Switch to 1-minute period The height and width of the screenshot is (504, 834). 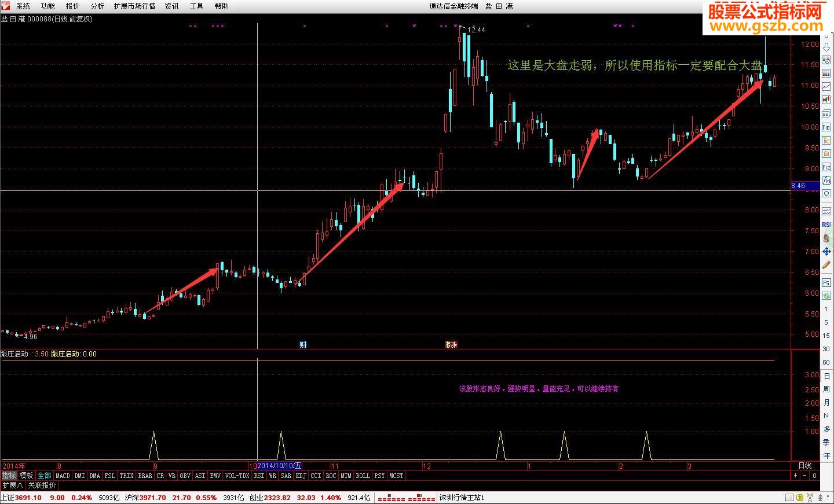click(x=826, y=309)
